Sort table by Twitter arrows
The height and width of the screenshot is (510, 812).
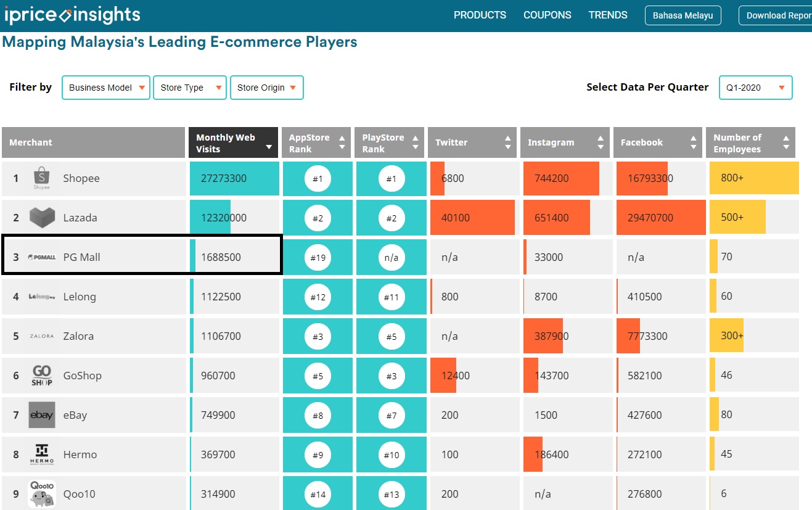click(x=508, y=143)
